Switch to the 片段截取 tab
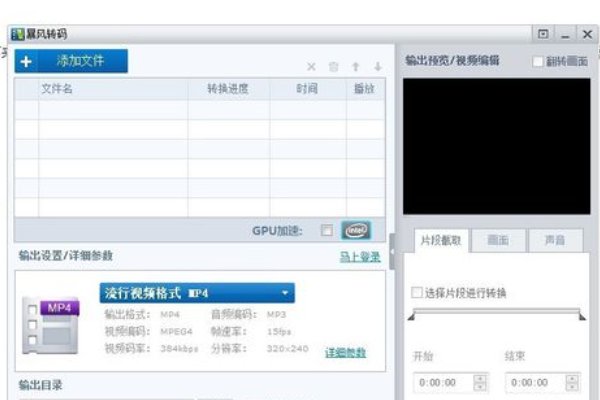The height and width of the screenshot is (400, 600). tap(441, 241)
